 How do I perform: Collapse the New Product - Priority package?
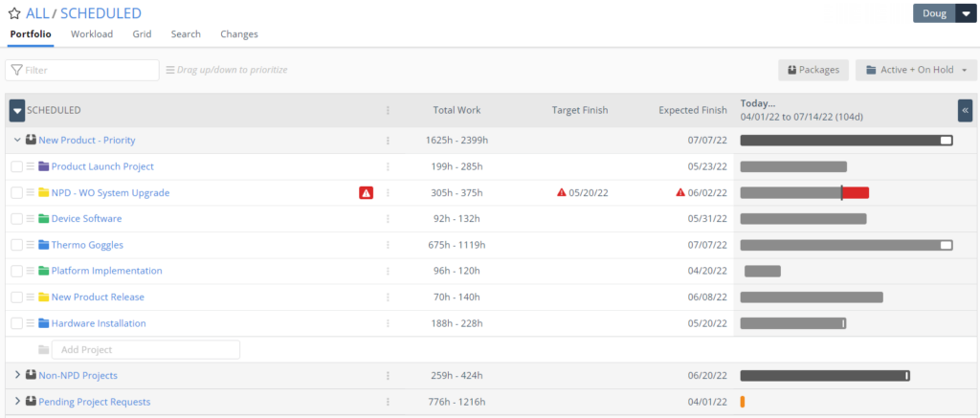click(x=17, y=141)
